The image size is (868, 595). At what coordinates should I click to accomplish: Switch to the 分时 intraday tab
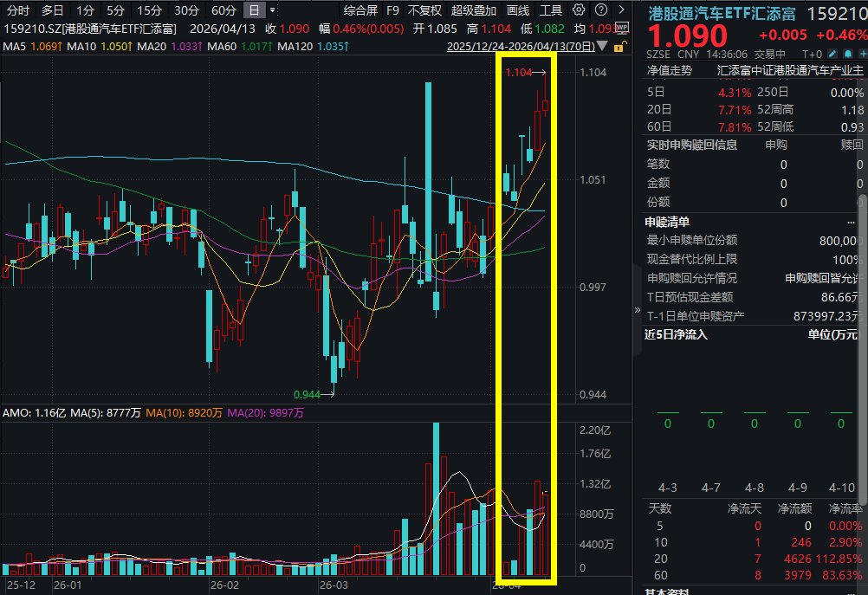[17, 10]
